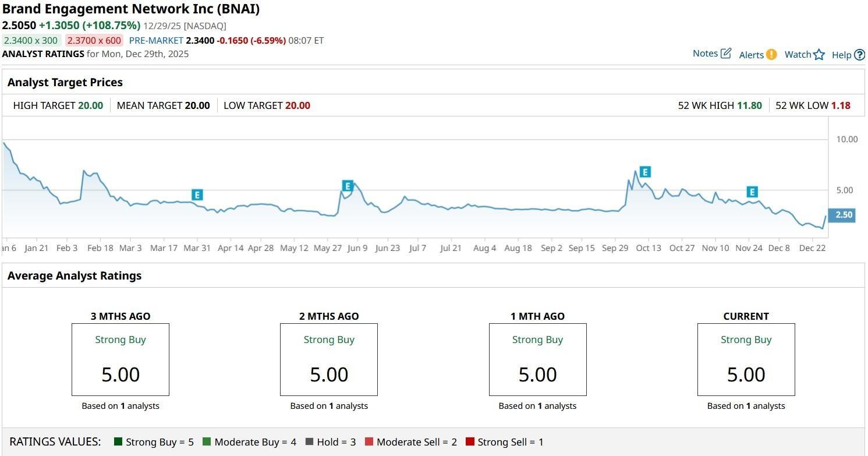Click the Moderate Sell = 2 legend swatch

click(369, 442)
